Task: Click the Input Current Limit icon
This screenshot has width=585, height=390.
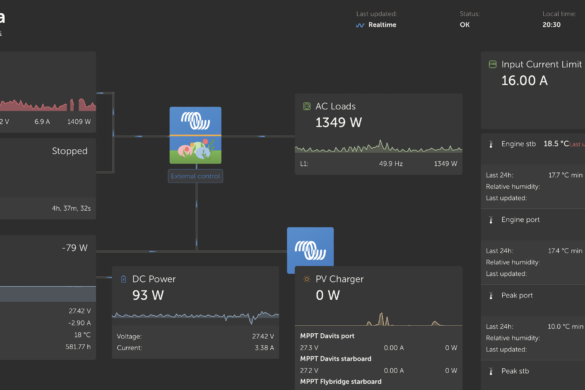Action: (492, 64)
